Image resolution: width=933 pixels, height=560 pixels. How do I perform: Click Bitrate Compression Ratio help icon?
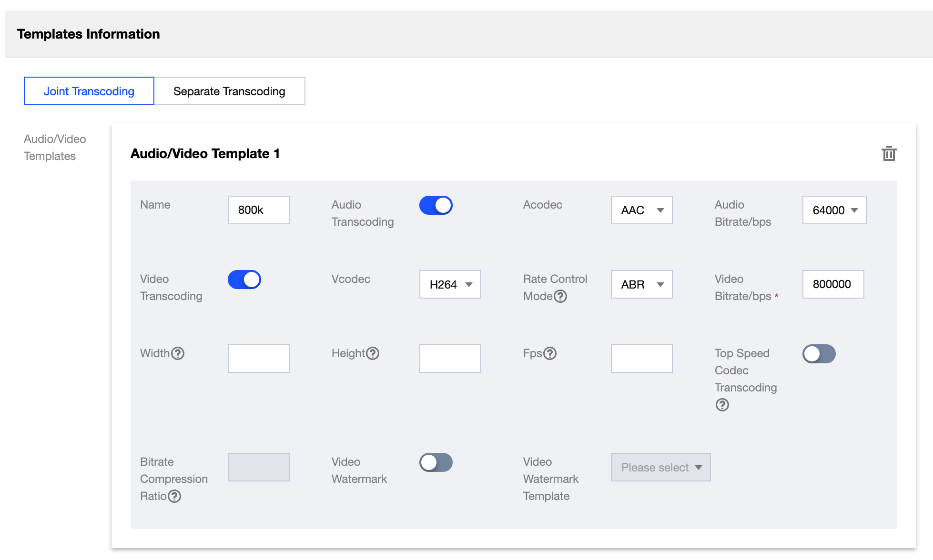174,496
